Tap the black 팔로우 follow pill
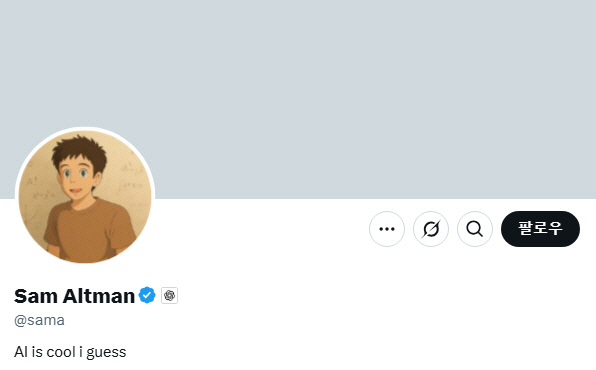 (x=540, y=229)
